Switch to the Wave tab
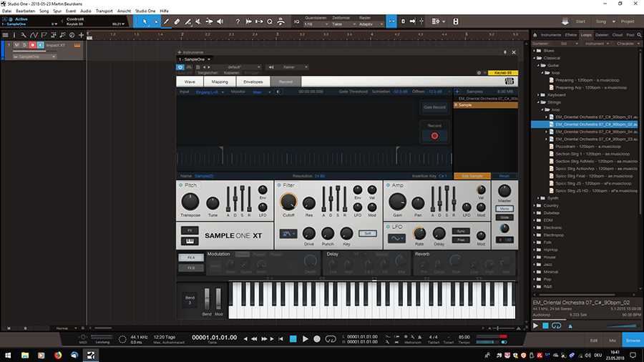Image resolution: width=644 pixels, height=362 pixels. pos(190,82)
